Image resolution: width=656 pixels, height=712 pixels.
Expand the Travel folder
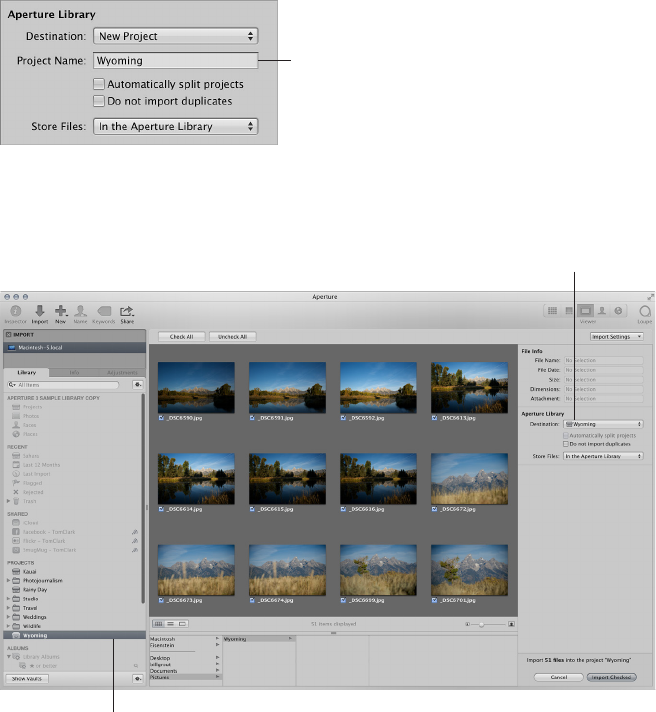pos(8,608)
